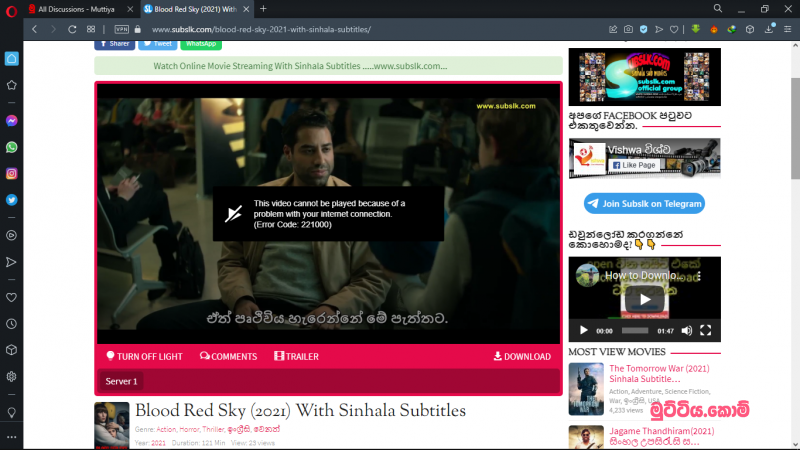
Task: Open Settings gear in the Opera sidebar
Action: pos(11,377)
